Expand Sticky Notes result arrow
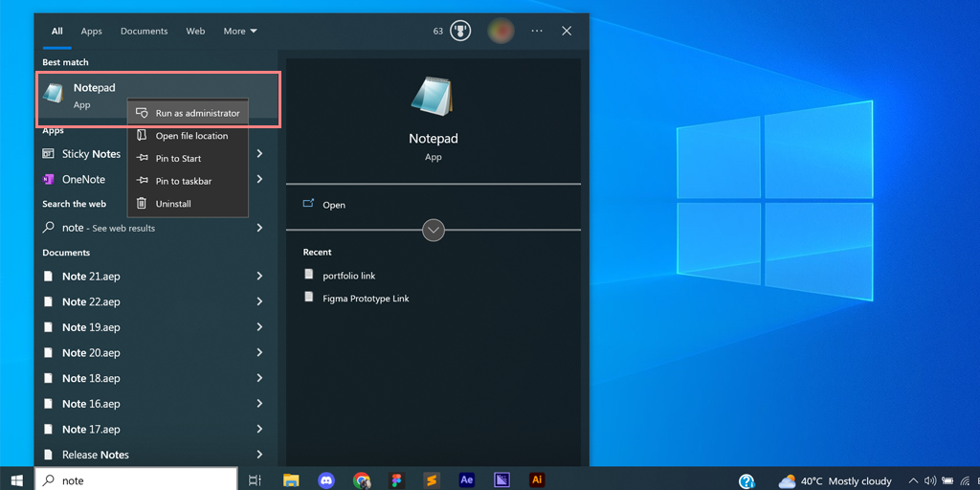This screenshot has height=490, width=980. coord(260,154)
